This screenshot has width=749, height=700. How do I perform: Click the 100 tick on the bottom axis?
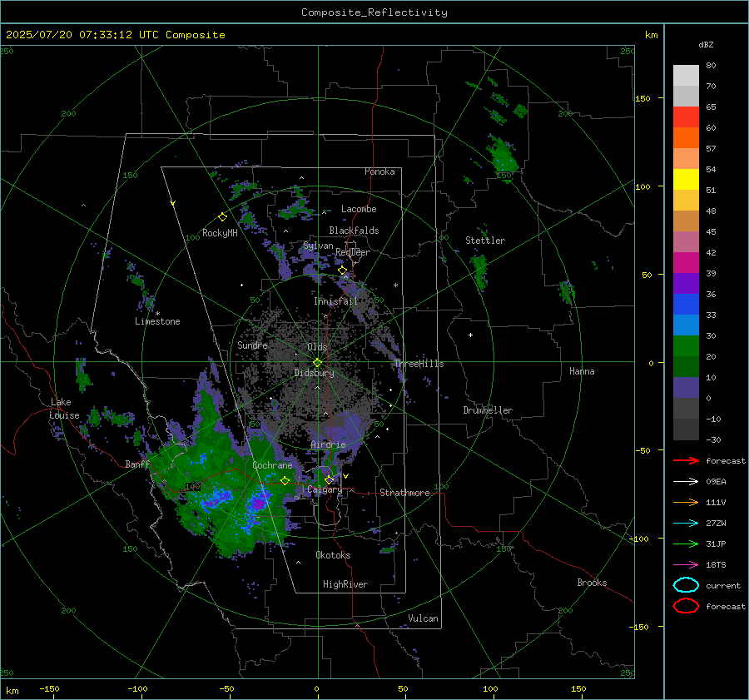pos(490,689)
